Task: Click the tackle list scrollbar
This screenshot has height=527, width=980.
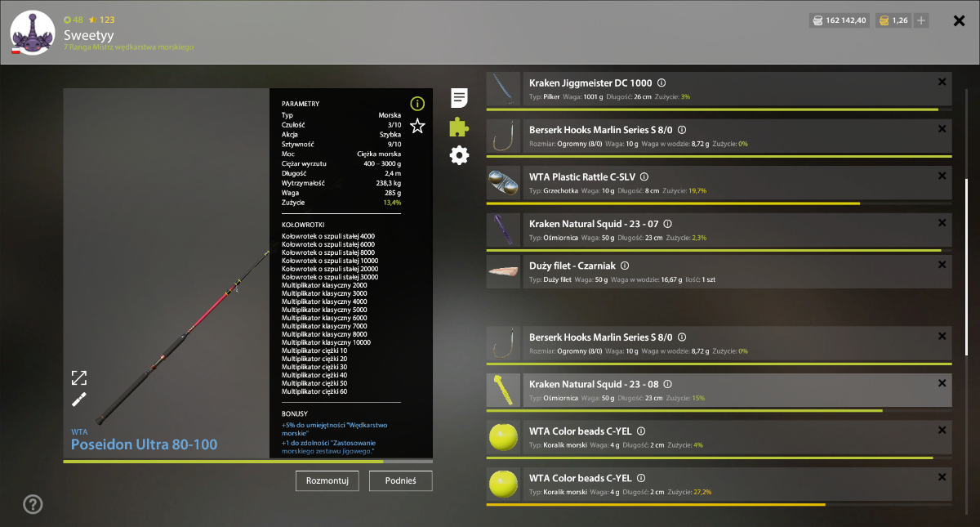Action: (x=967, y=266)
